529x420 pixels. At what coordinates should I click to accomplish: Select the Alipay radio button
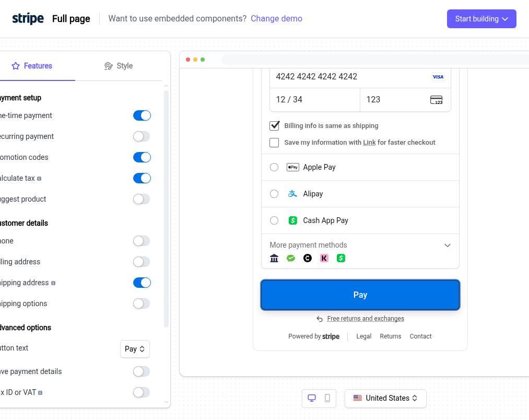pos(274,194)
